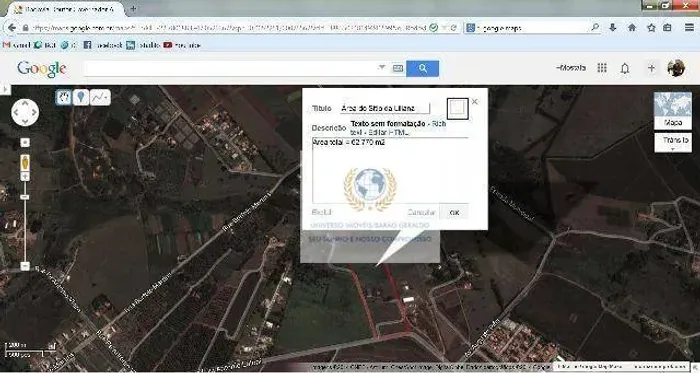Screen dimensions: 700x373
Task: Click Cancelar in the dialog
Action: (x=421, y=212)
